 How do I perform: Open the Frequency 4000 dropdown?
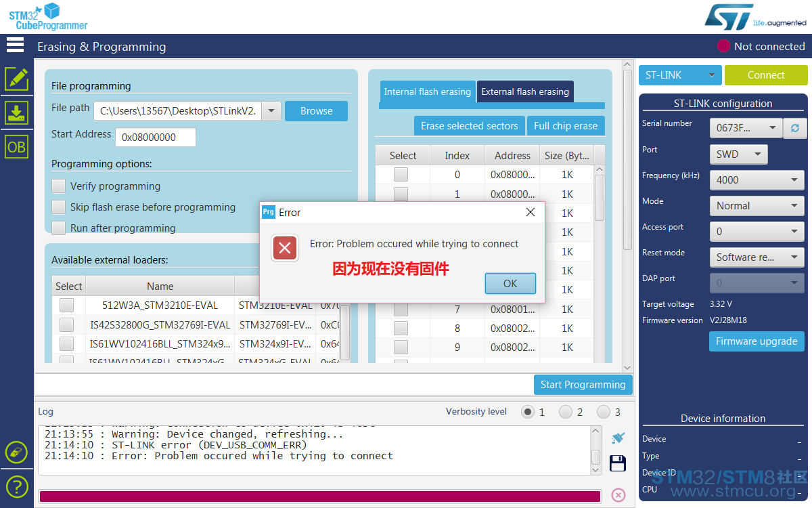click(x=757, y=180)
